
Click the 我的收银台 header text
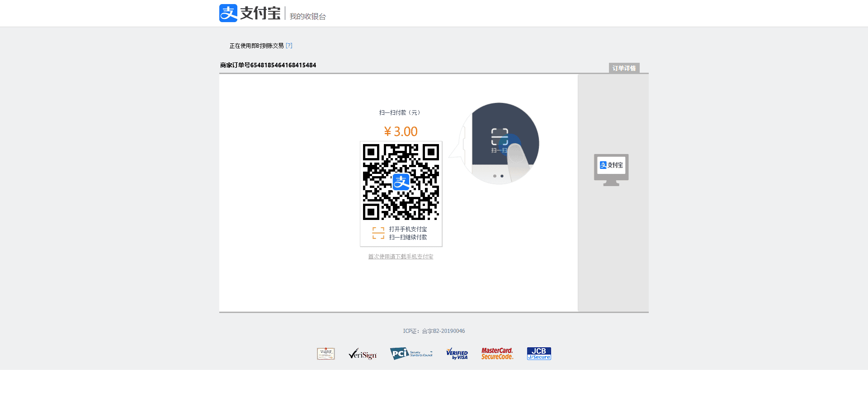307,16
